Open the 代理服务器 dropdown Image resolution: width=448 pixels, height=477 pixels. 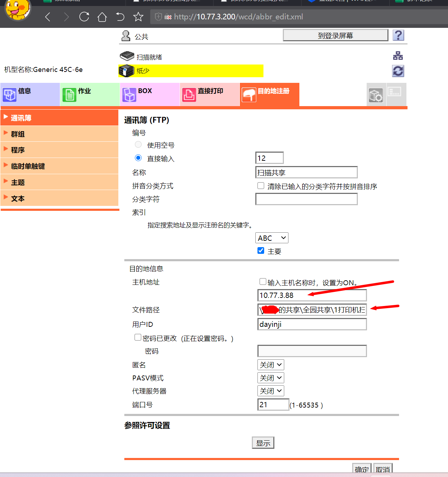click(x=271, y=391)
